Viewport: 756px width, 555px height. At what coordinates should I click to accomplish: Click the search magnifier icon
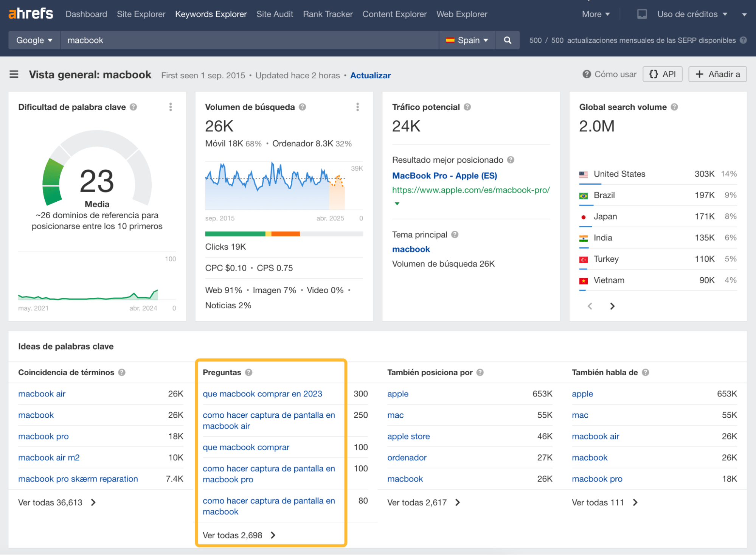coord(507,40)
